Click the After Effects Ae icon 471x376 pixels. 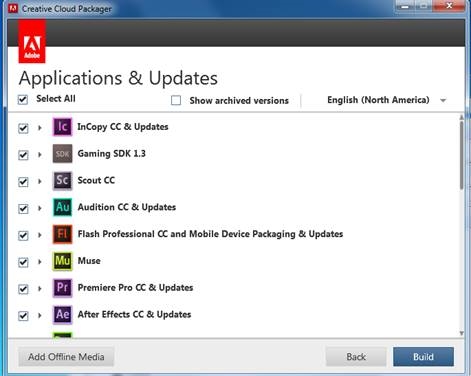point(62,314)
